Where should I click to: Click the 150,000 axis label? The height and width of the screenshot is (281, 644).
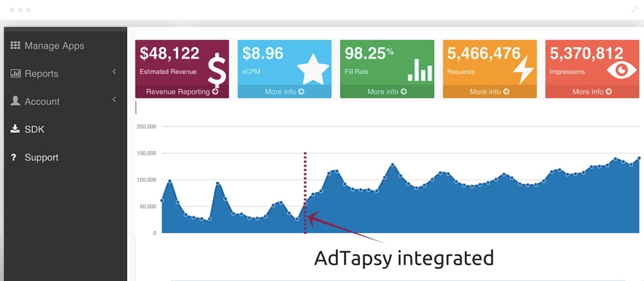click(146, 153)
